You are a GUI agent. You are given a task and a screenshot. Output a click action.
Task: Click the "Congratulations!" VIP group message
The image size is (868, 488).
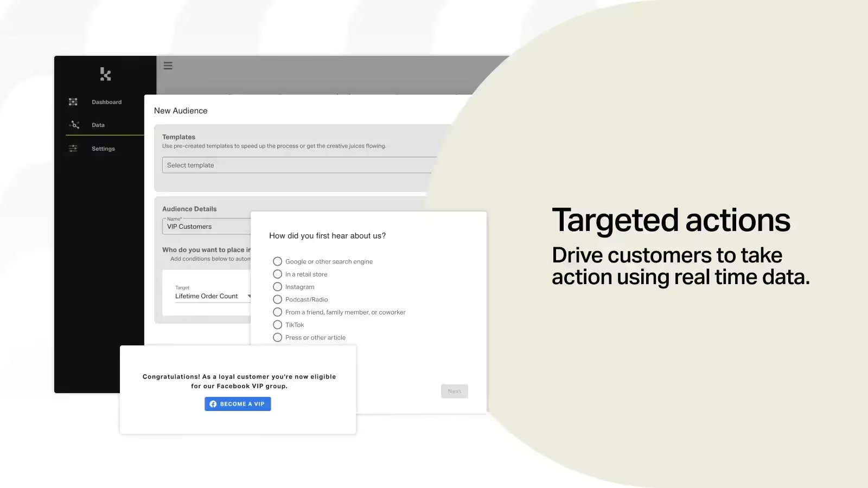click(x=239, y=381)
